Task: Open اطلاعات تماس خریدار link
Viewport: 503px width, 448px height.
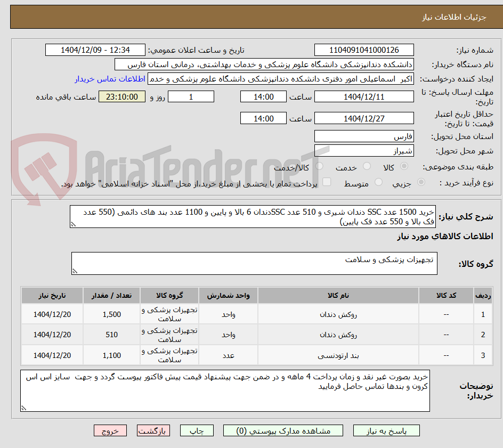Action: [x=110, y=79]
